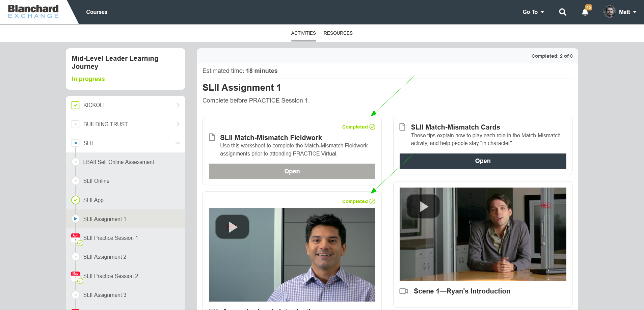Click the status circle beside SLII Online
The image size is (644, 310).
point(76,181)
